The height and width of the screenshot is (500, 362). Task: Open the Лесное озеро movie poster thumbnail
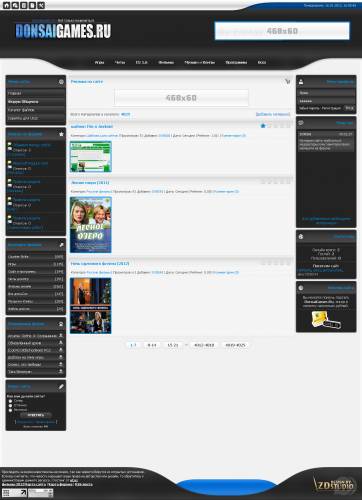[x=91, y=225]
